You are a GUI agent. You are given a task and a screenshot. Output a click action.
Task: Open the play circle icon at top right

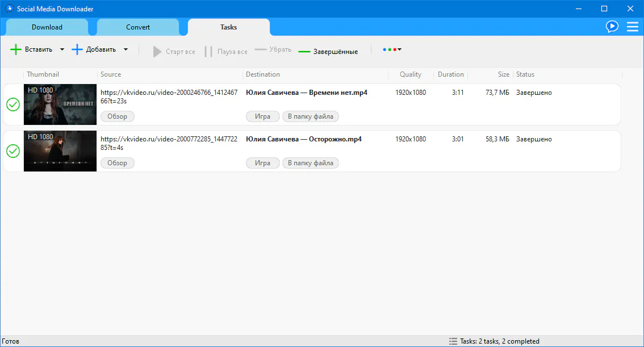pyautogui.click(x=612, y=26)
